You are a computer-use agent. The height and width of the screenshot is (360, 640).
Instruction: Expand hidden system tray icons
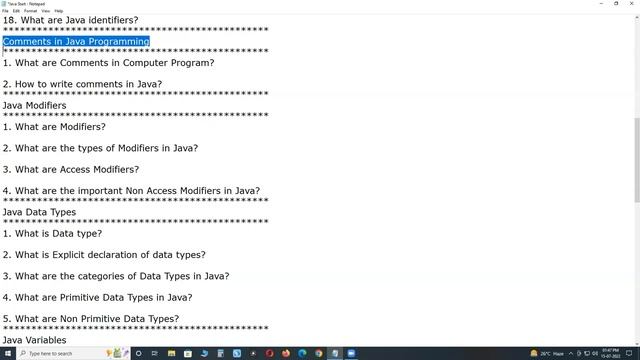pyautogui.click(x=571, y=353)
